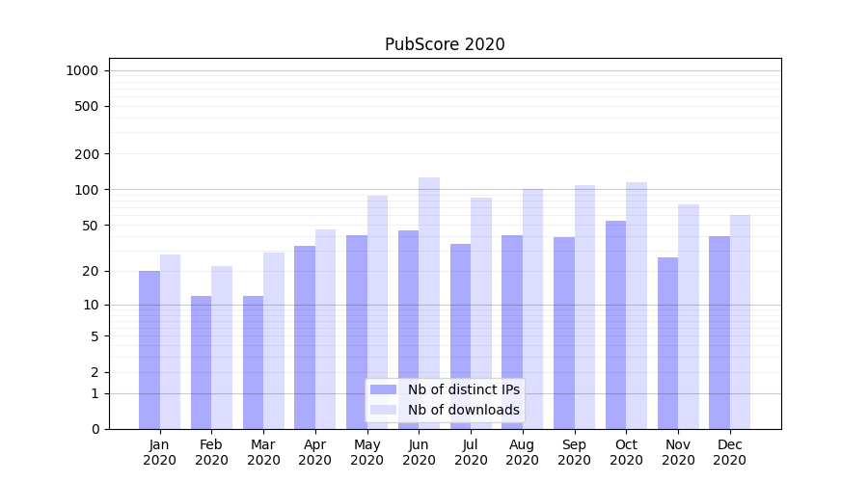Screen dimensions: 868x482
Task: Click the 'Nb of distinct IPs' legend swatch
Action: click(x=383, y=389)
